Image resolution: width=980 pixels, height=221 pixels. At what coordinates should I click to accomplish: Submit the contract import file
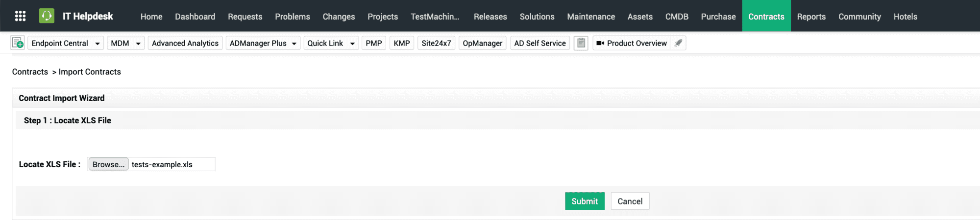[585, 201]
